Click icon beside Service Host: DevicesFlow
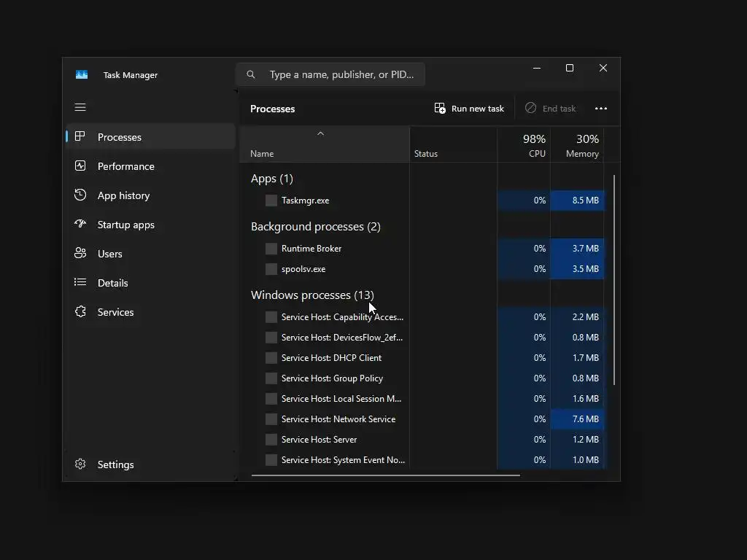The image size is (747, 560). click(271, 337)
